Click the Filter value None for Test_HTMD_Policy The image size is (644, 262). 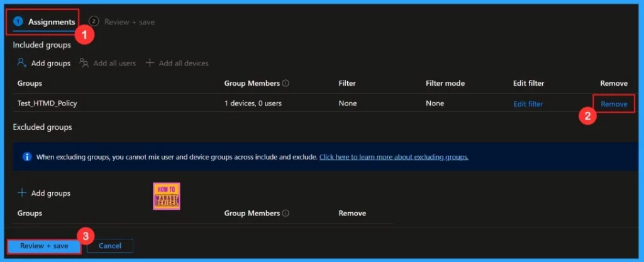(347, 104)
